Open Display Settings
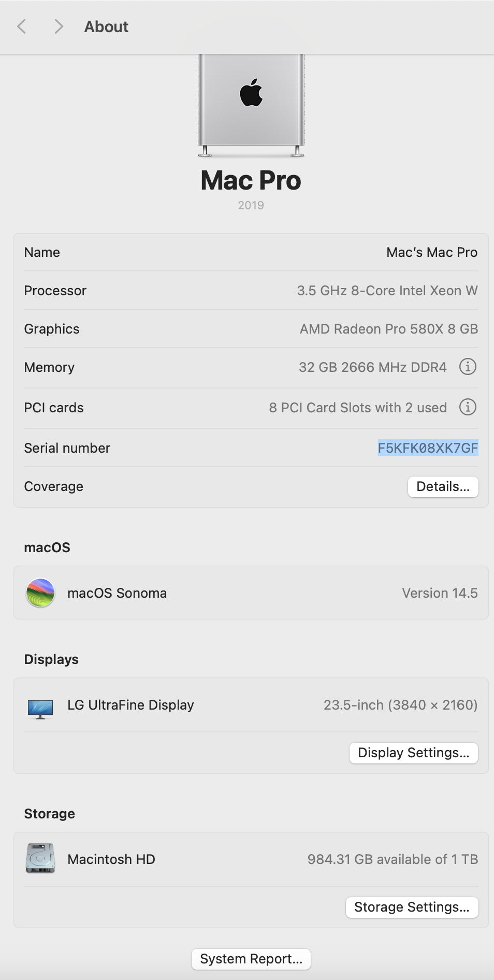 (413, 753)
